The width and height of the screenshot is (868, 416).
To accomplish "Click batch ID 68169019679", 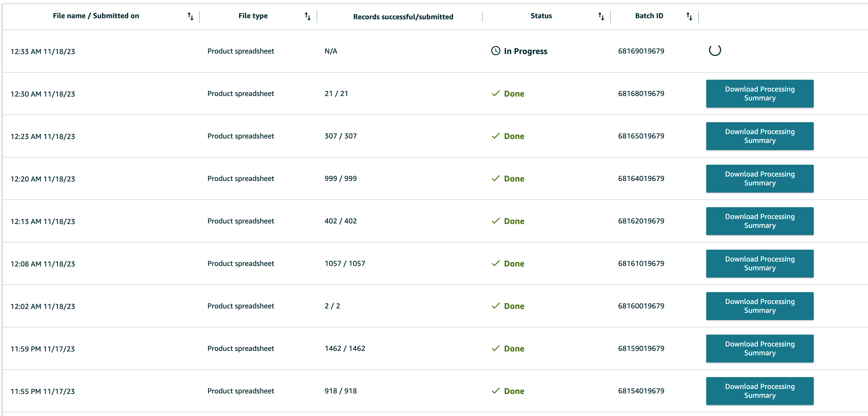I will (641, 51).
